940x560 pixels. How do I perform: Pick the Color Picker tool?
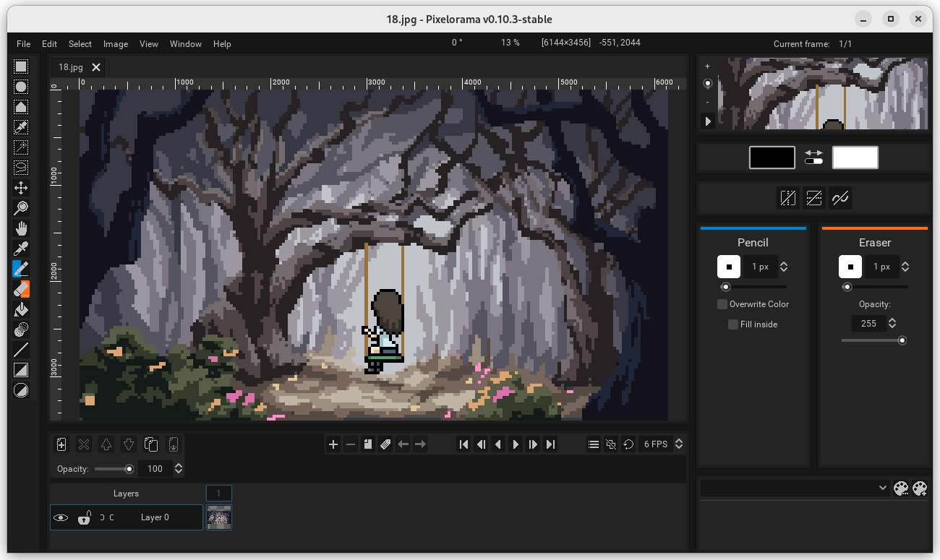(21, 247)
